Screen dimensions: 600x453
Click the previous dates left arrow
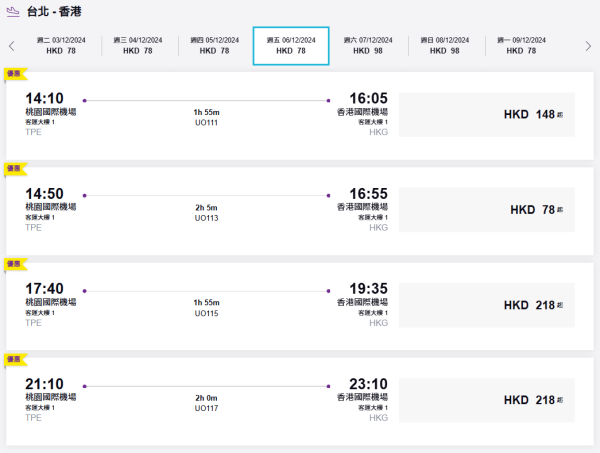coord(11,46)
